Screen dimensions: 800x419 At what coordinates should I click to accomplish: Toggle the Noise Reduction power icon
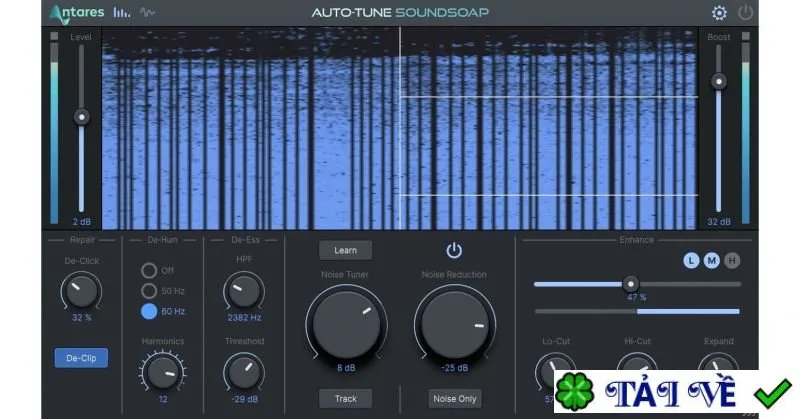coord(454,251)
